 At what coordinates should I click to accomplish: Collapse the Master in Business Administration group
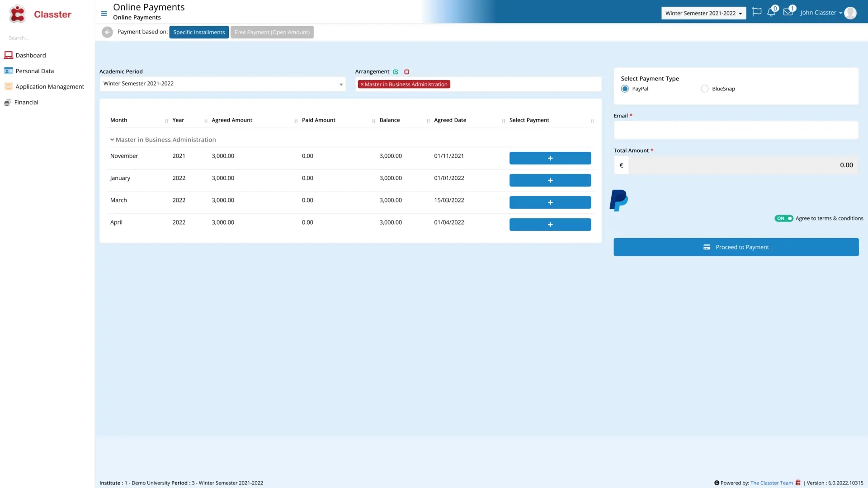(x=112, y=140)
